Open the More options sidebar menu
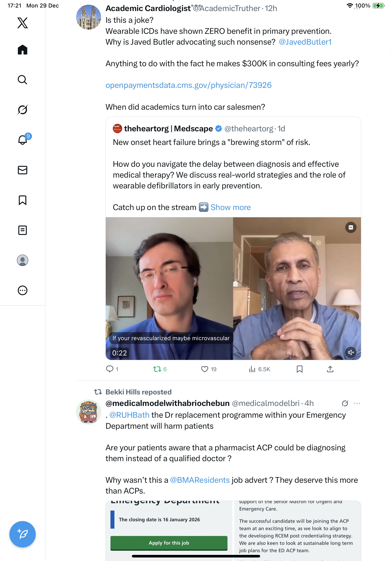 coord(23,291)
